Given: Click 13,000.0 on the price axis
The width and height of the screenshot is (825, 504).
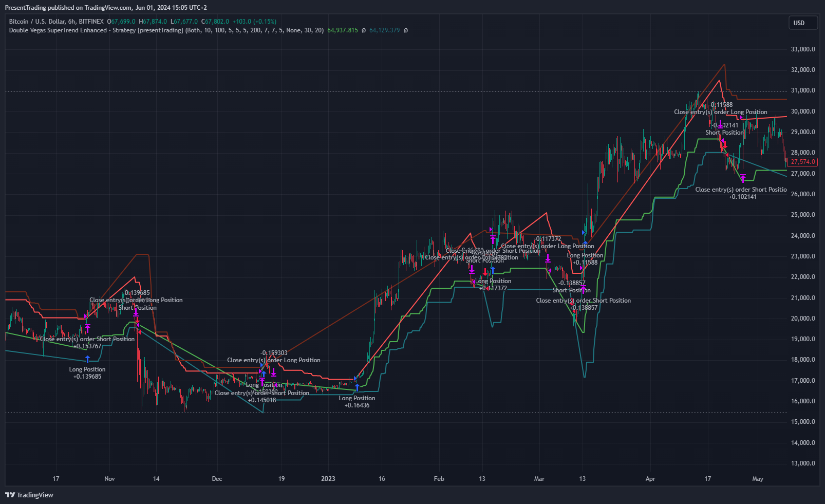Looking at the screenshot, I should pyautogui.click(x=803, y=463).
